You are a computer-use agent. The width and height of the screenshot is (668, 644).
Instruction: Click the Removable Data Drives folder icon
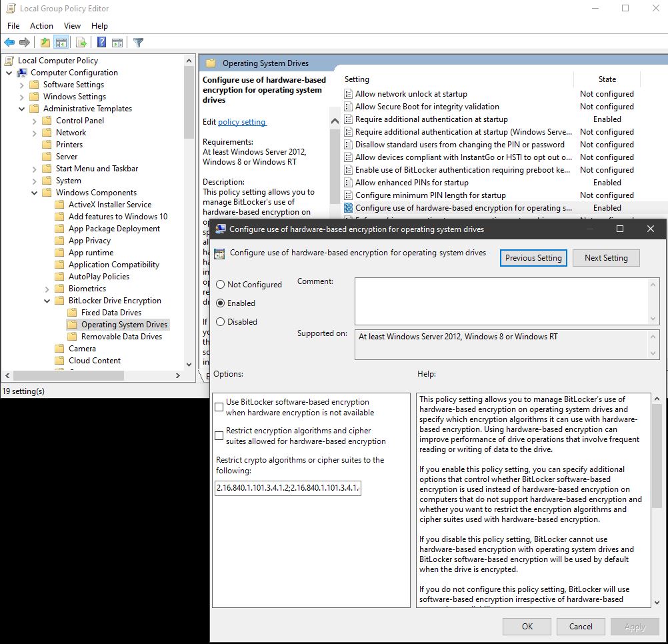(x=73, y=337)
